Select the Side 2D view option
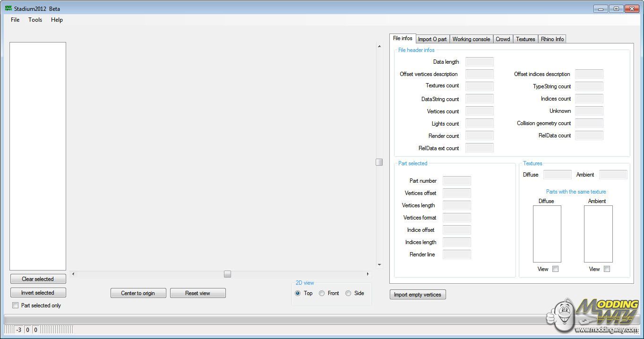 pos(348,293)
